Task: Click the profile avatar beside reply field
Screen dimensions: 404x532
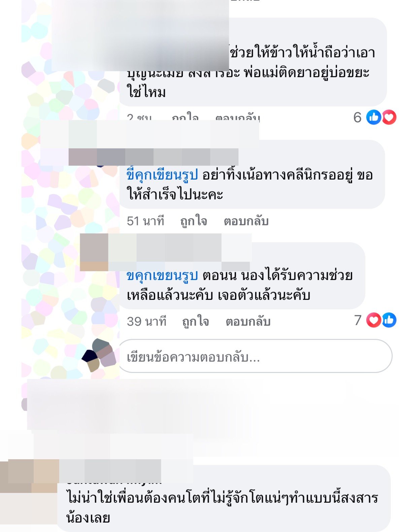Action: (x=99, y=355)
